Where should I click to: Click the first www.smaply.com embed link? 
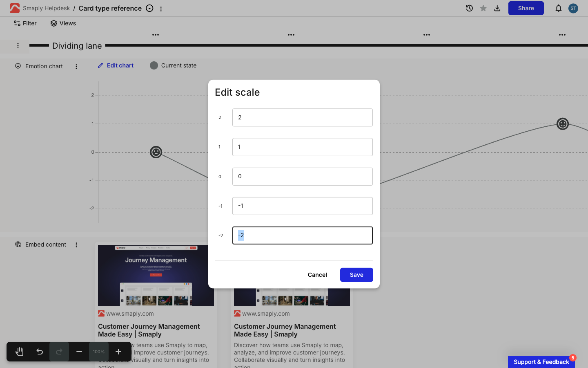click(130, 314)
